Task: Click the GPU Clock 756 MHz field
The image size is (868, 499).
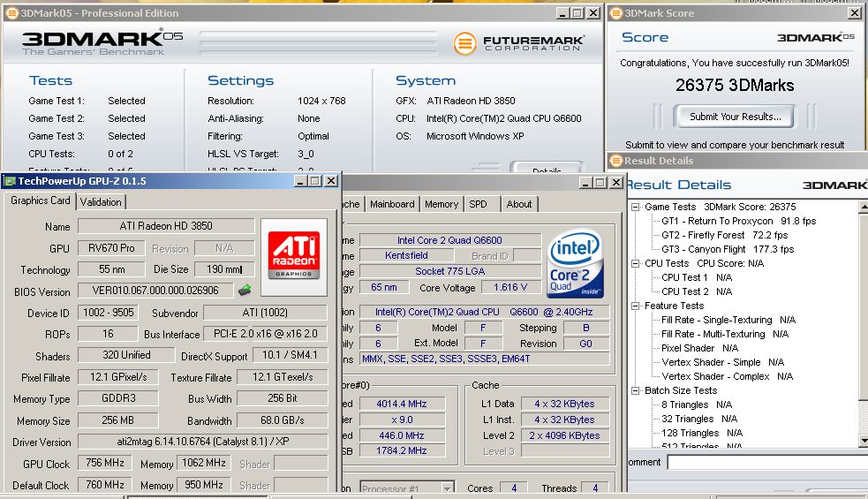Action: [104, 463]
